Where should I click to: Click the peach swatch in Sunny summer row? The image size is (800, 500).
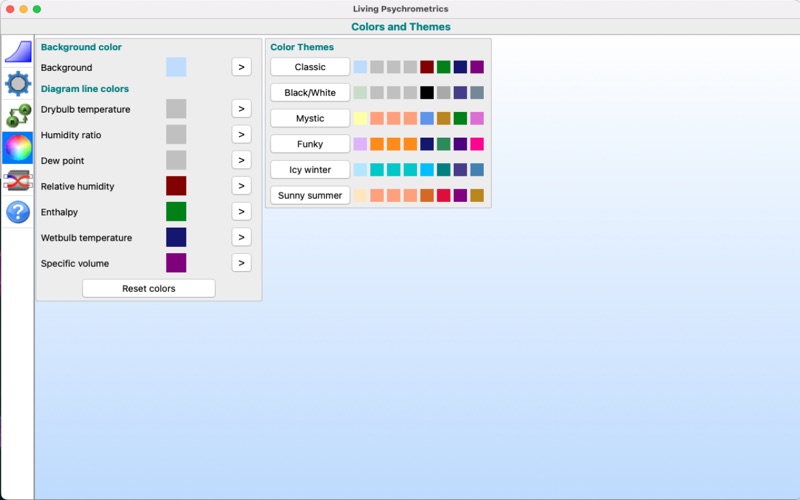360,195
